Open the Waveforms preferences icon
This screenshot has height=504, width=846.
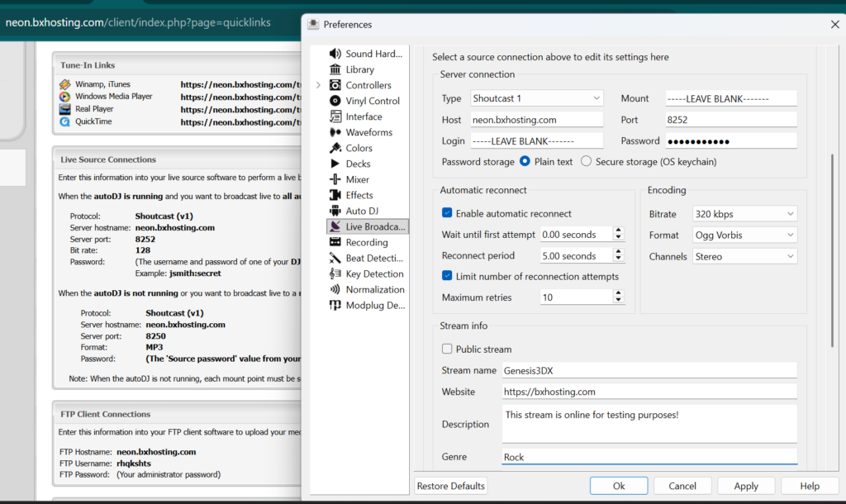(x=335, y=132)
